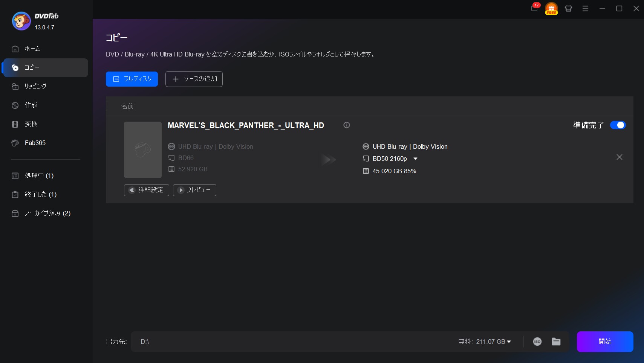Open Fab365 in the sidebar
Screen dimensions: 644x363
(46, 143)
